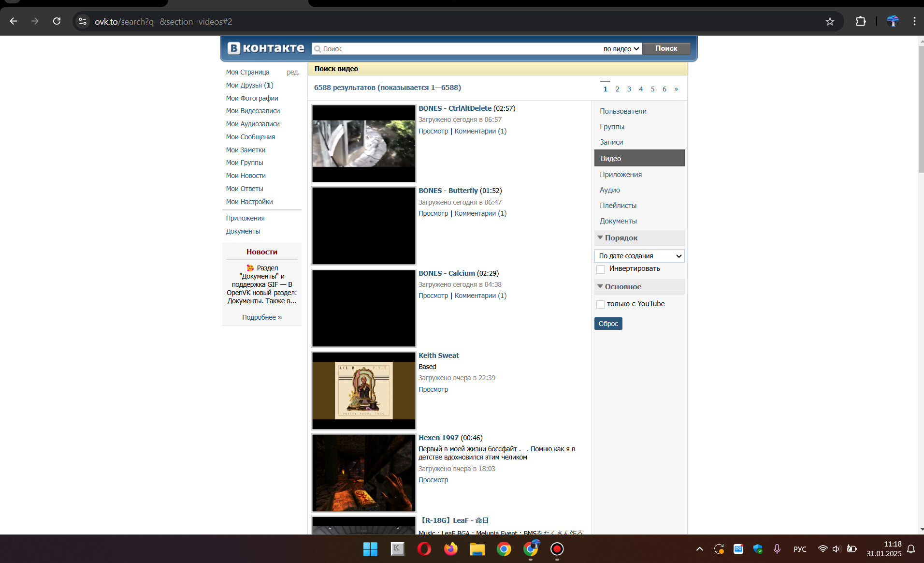Switch search to Плейлисты
Screen dimensions: 924x563
point(618,206)
